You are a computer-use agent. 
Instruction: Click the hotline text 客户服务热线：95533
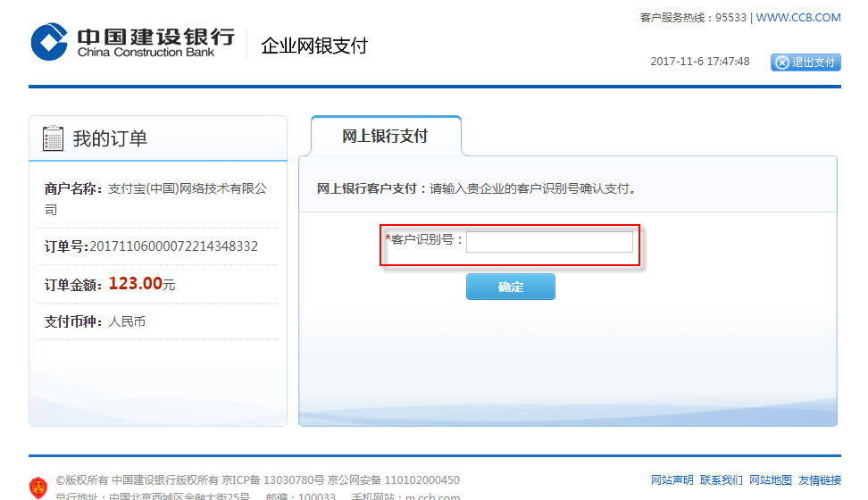[x=693, y=18]
